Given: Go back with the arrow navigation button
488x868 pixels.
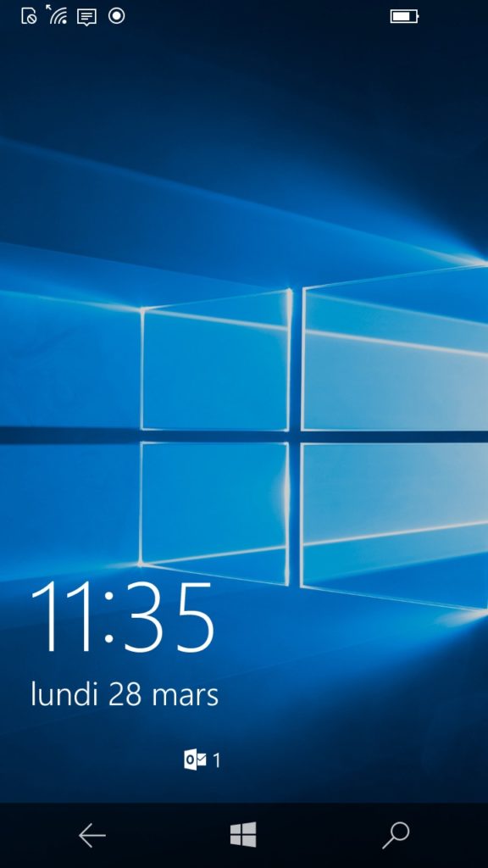Looking at the screenshot, I should (x=91, y=835).
